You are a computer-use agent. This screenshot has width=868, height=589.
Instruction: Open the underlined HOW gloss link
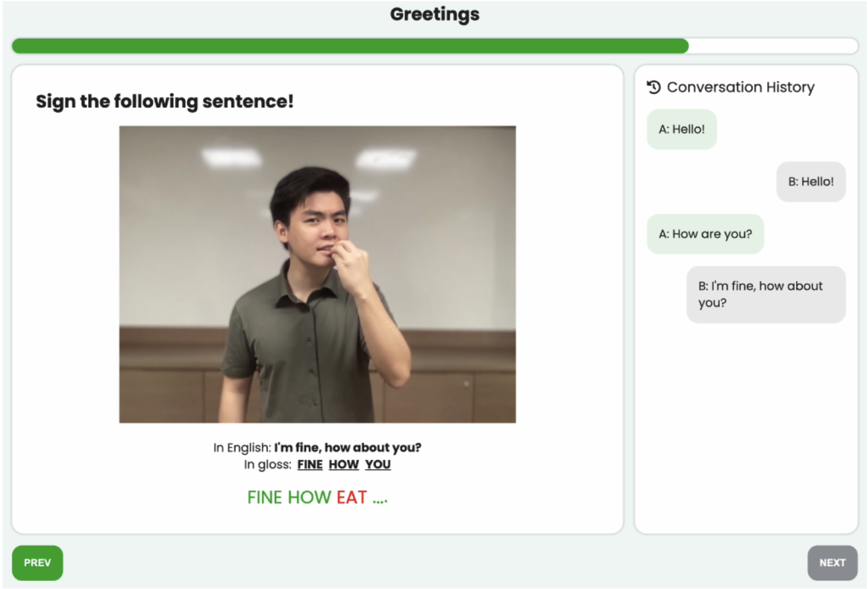344,465
